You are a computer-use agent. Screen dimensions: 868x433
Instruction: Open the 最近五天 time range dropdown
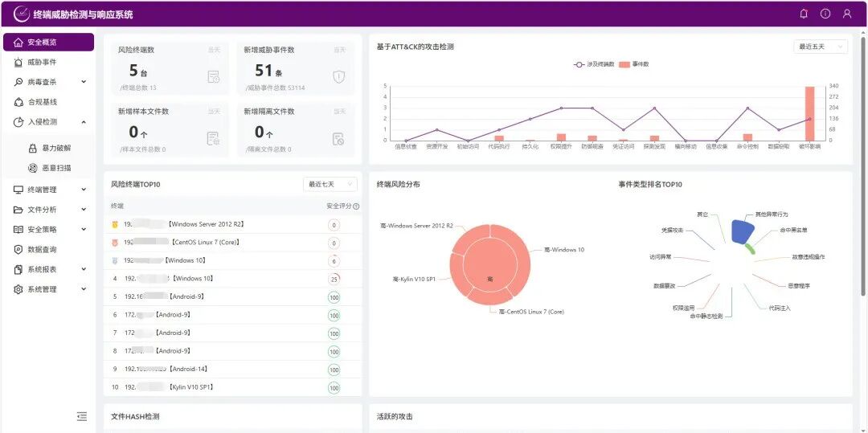pyautogui.click(x=820, y=47)
